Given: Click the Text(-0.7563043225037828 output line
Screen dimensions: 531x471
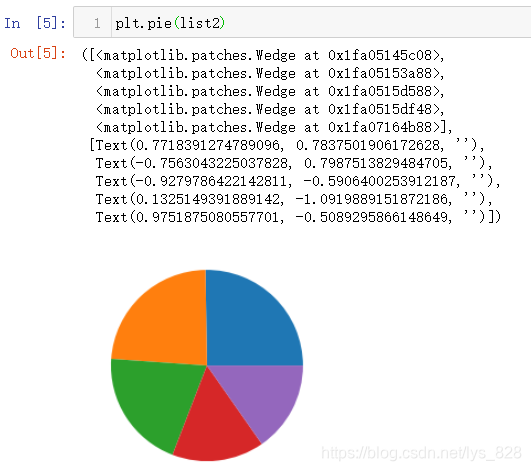Looking at the screenshot, I should [294, 163].
